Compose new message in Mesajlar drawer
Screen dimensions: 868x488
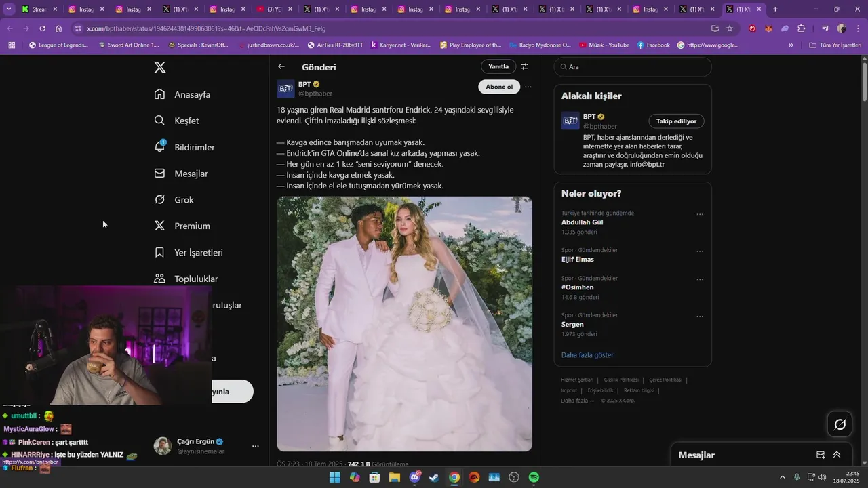821,455
